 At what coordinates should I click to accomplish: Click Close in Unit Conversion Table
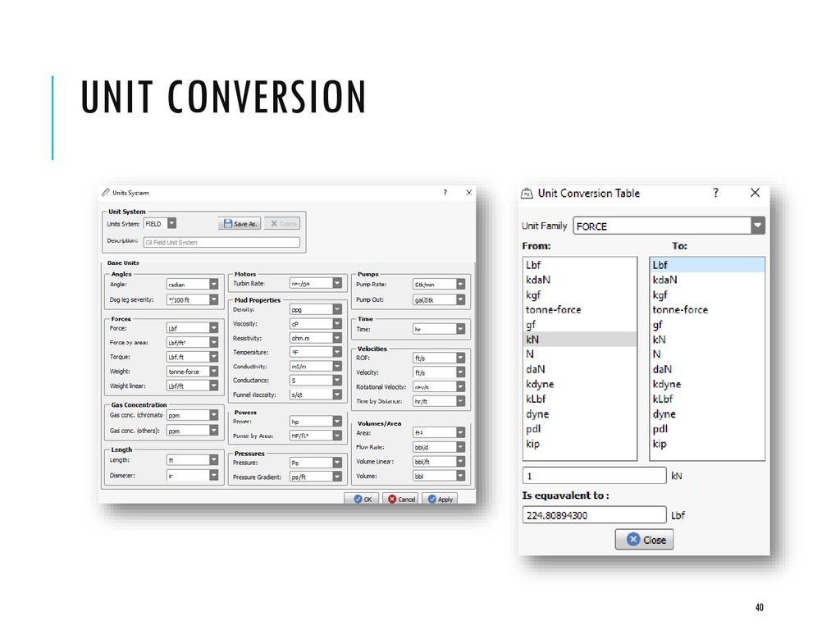coord(644,540)
